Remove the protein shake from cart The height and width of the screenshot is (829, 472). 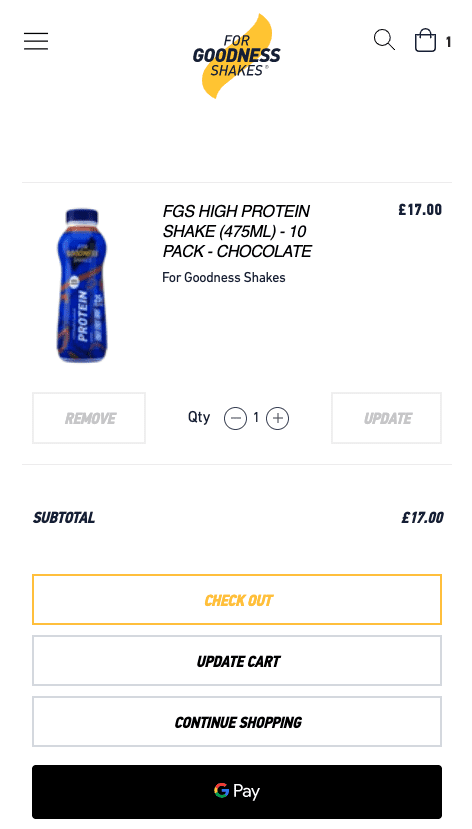click(89, 418)
